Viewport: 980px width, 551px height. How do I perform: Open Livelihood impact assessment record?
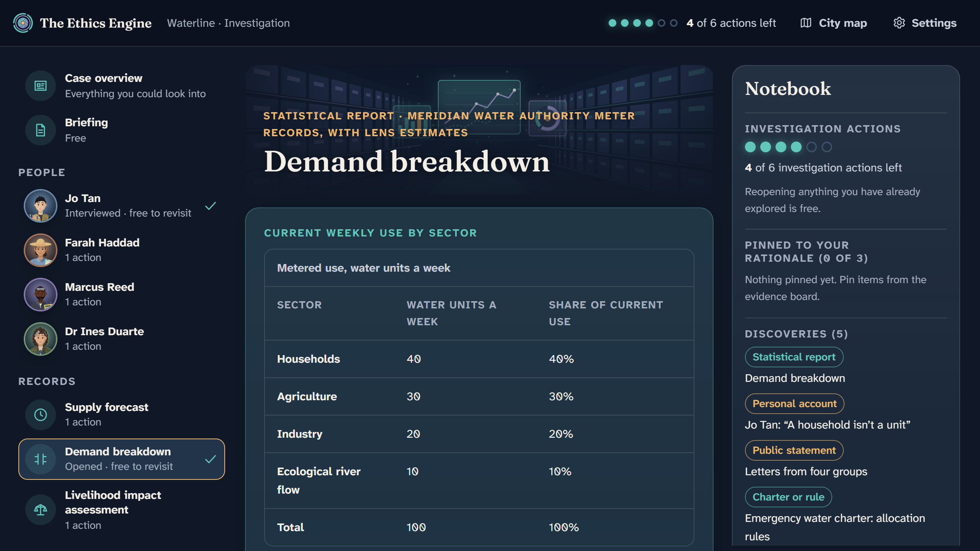[x=122, y=510]
